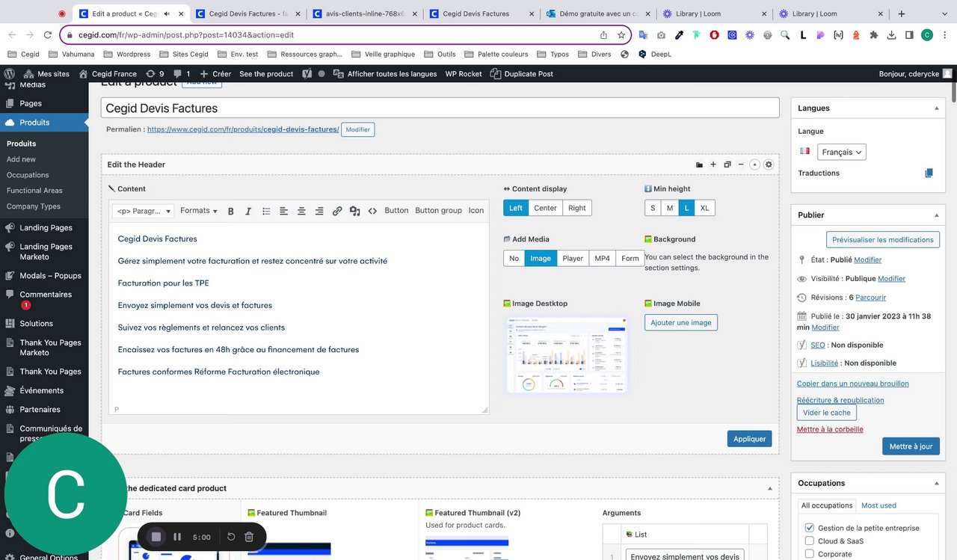The width and height of the screenshot is (957, 560).
Task: Open Chrome downloads icon
Action: (x=891, y=34)
